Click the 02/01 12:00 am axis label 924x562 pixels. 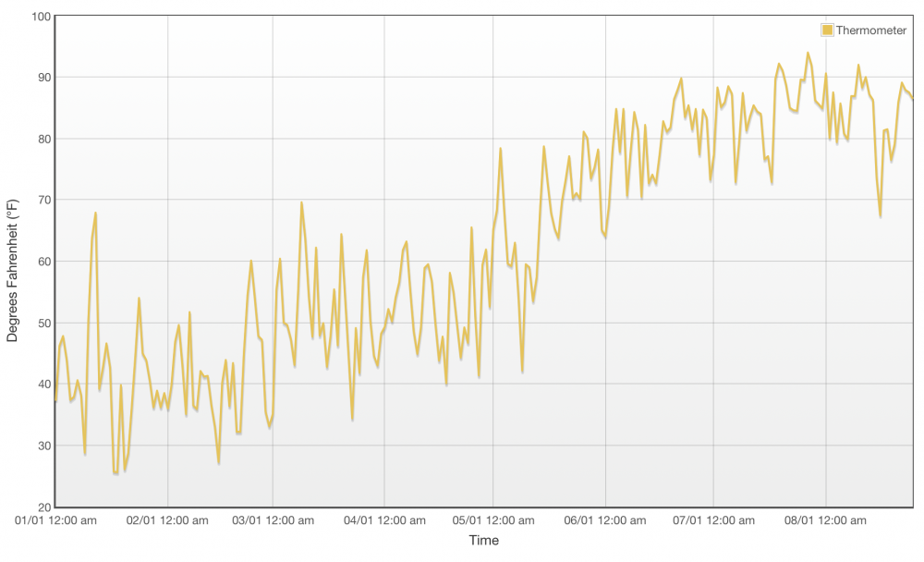[167, 520]
